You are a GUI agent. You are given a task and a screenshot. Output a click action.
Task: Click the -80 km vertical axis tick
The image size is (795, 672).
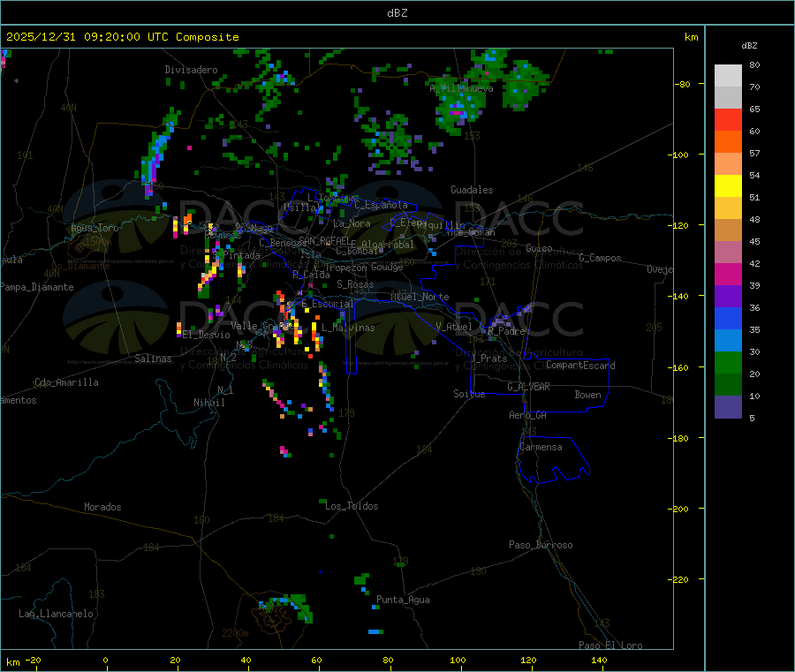[x=683, y=84]
